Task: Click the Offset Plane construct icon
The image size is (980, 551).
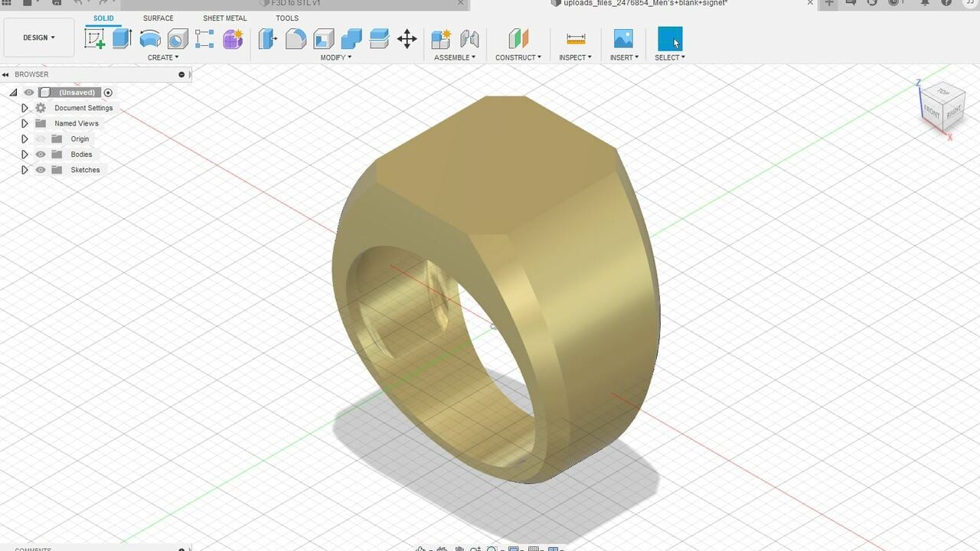Action: click(x=518, y=38)
